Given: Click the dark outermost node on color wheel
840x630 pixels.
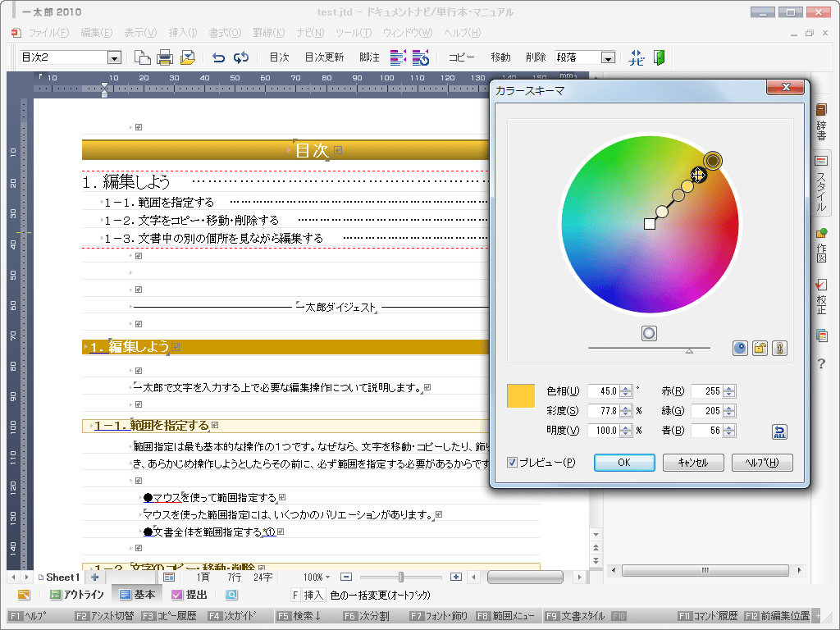Looking at the screenshot, I should (713, 160).
